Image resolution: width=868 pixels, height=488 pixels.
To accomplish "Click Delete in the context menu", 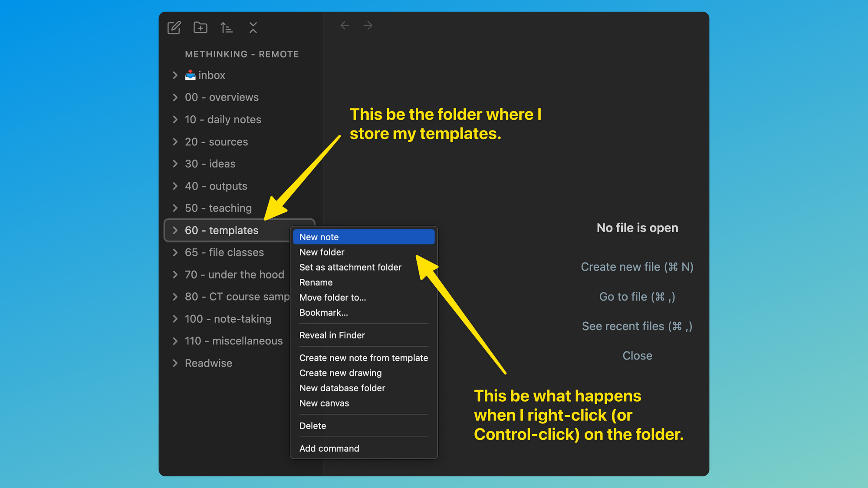I will pos(312,426).
